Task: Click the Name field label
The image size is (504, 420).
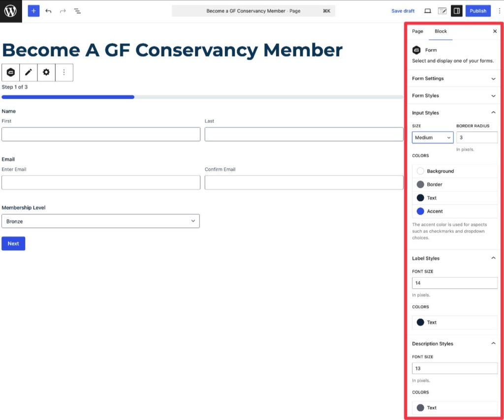Action: click(x=9, y=111)
